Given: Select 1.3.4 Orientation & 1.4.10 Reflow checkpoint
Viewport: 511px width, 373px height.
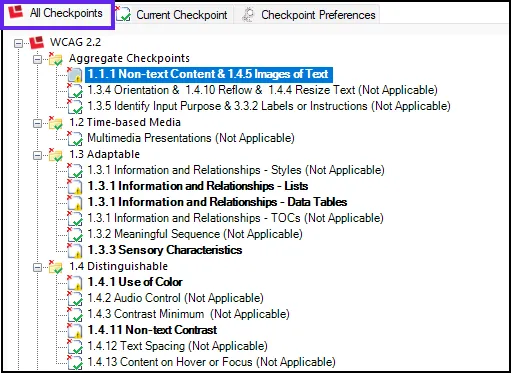Looking at the screenshot, I should coord(262,90).
